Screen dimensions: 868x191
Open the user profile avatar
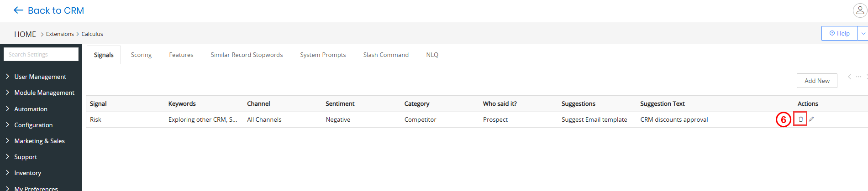[x=860, y=10]
